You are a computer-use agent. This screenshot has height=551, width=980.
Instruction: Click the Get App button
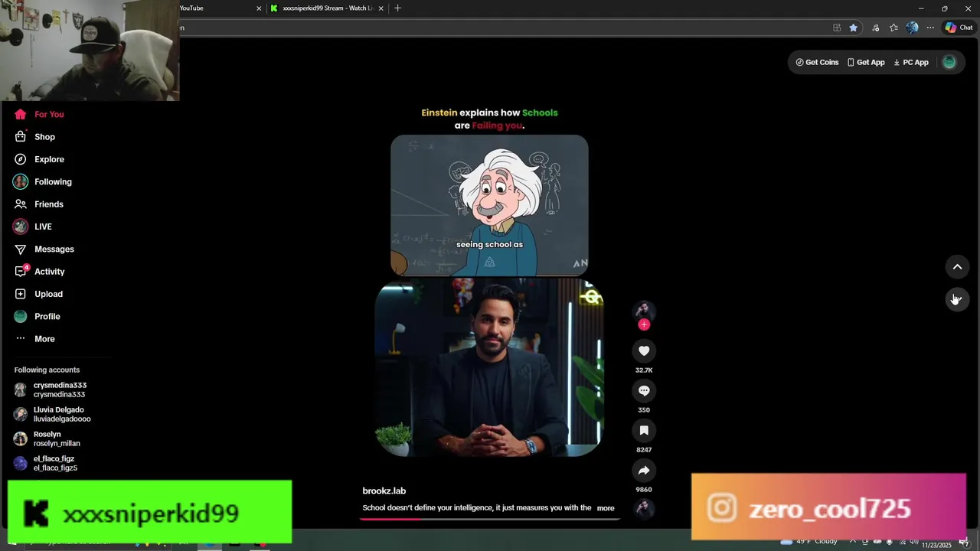point(866,62)
